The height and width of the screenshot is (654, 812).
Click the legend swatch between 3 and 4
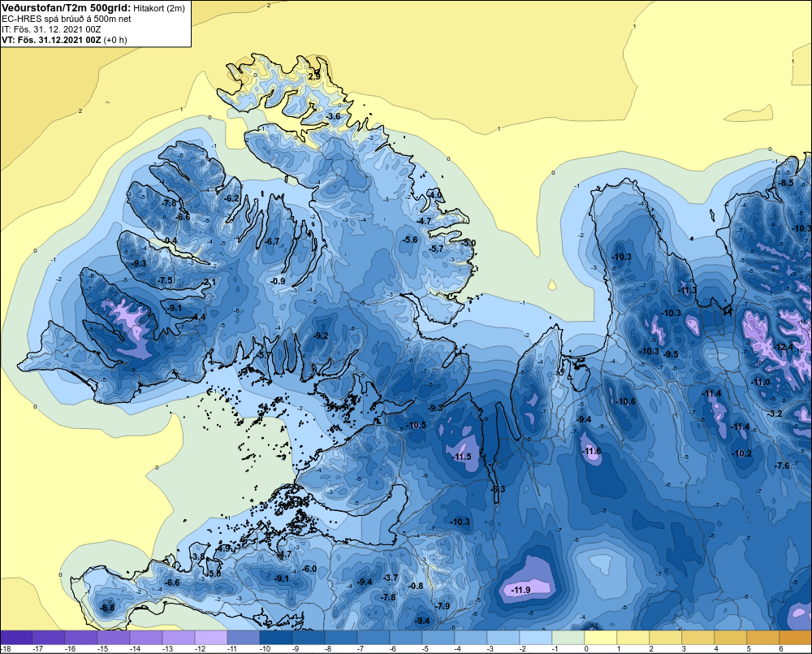pos(698,638)
